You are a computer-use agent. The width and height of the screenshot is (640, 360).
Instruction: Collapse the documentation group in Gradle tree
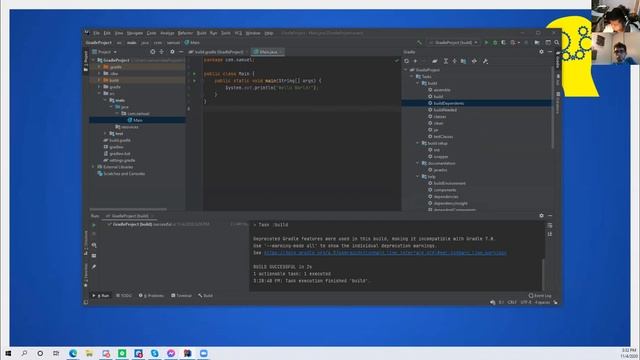pos(418,163)
